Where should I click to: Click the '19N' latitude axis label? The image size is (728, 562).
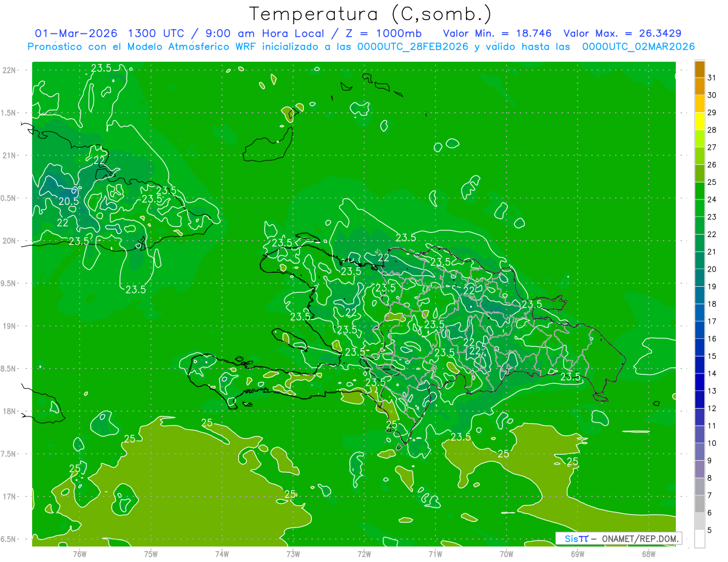tap(9, 326)
